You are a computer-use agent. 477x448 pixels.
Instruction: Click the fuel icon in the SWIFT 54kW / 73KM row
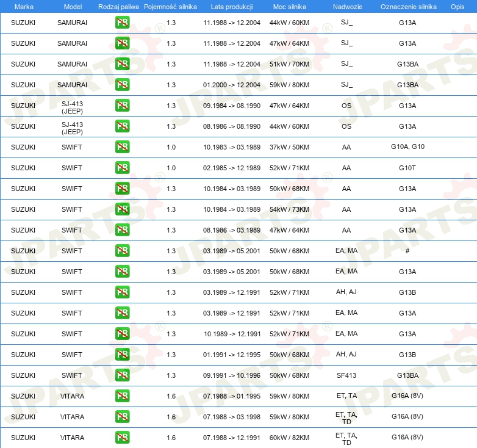click(122, 209)
